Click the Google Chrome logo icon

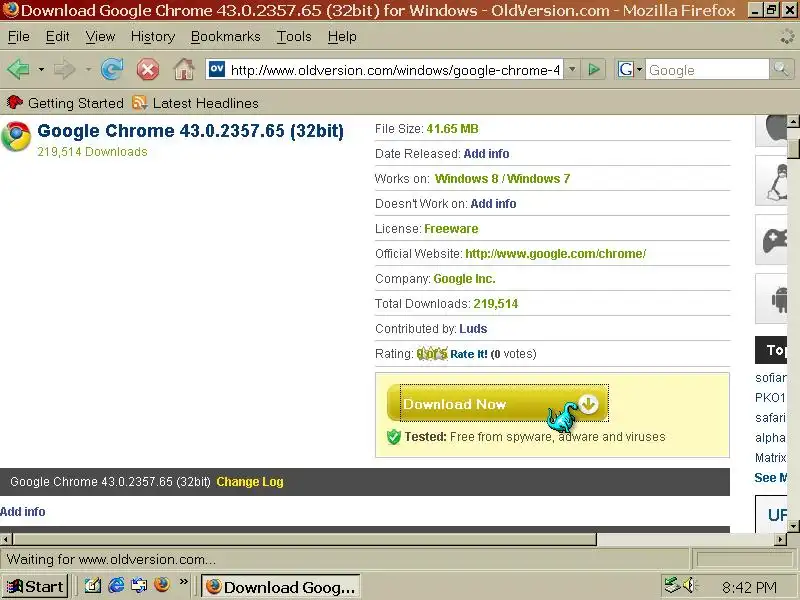(16, 137)
